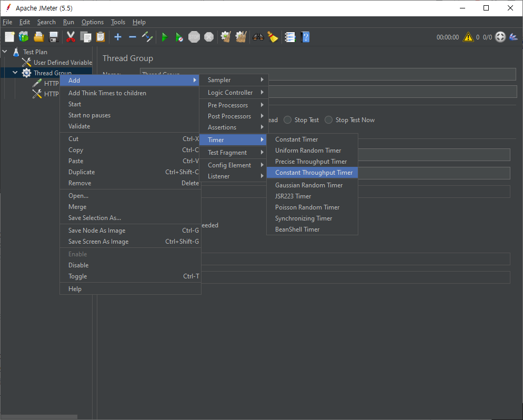523x420 pixels.
Task: Open the Function Helper list icon
Action: click(x=290, y=37)
